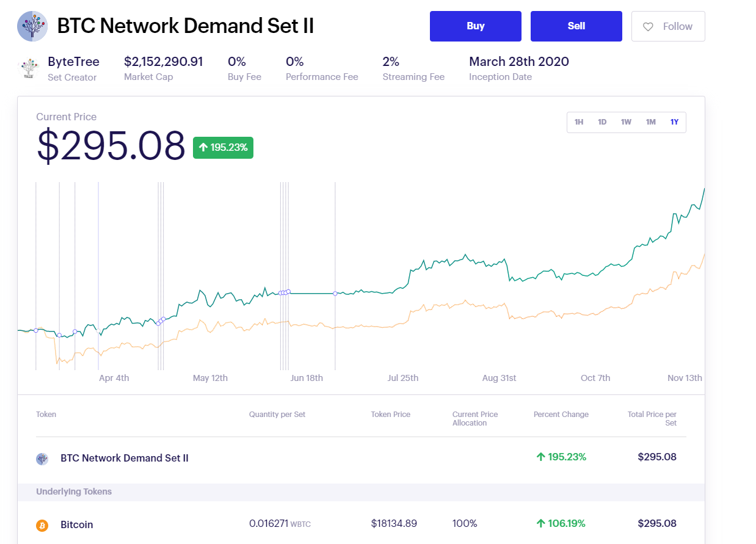
Task: Click the Total Price per Set header
Action: pos(652,419)
